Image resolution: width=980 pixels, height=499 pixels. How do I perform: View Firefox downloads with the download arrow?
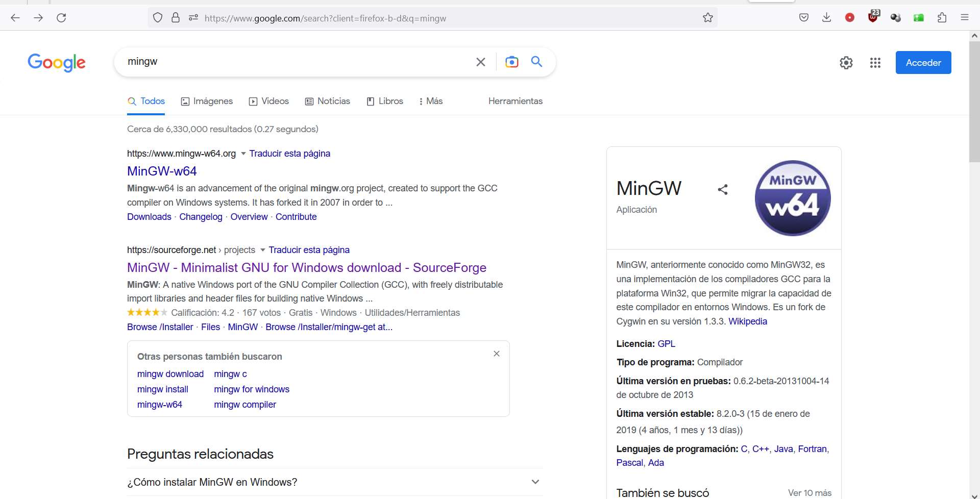point(826,17)
